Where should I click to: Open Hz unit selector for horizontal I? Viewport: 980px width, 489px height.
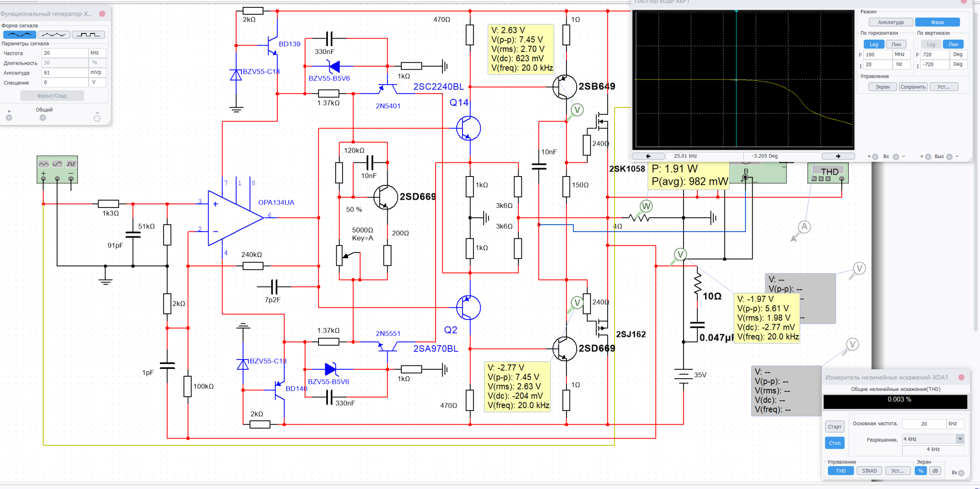coord(902,64)
